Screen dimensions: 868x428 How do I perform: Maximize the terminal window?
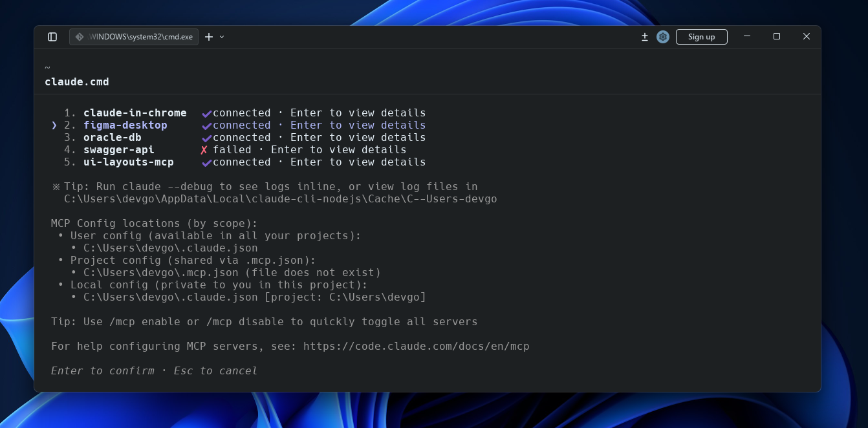coord(777,37)
